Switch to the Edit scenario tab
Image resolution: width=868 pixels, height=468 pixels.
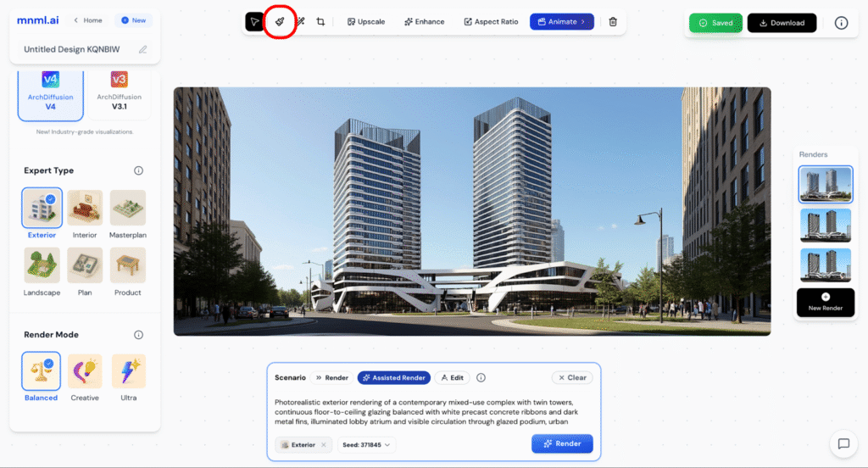(x=453, y=378)
